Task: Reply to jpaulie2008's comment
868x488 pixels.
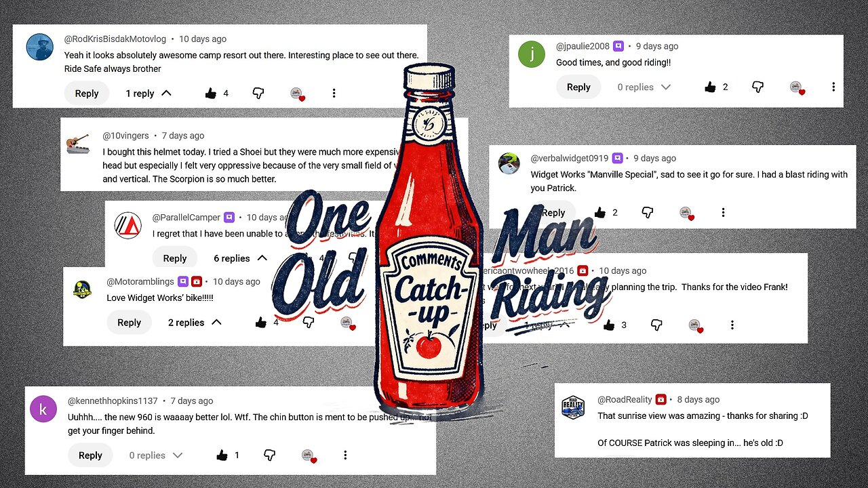Action: tap(578, 87)
